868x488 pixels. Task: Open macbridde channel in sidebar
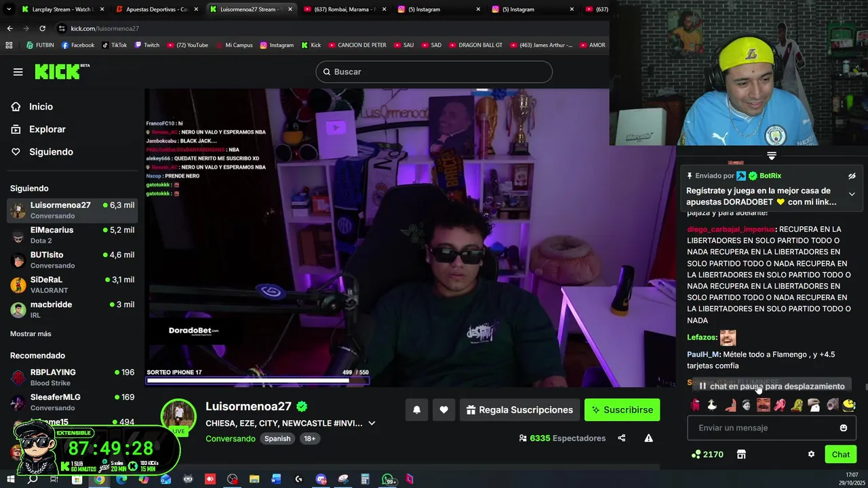coord(72,310)
